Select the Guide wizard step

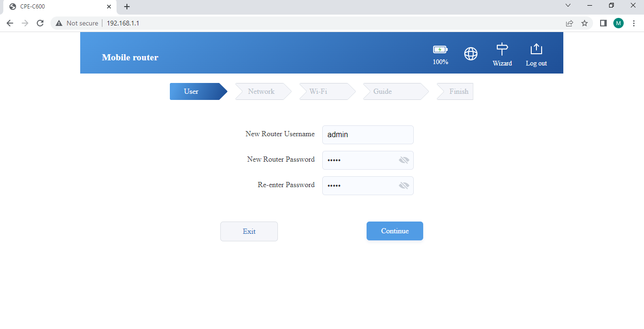click(x=396, y=91)
